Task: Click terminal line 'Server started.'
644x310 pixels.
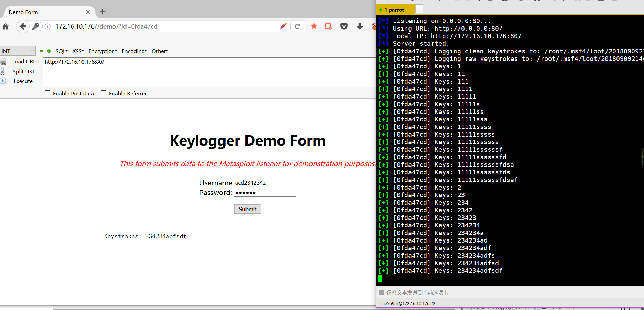Action: coord(421,44)
